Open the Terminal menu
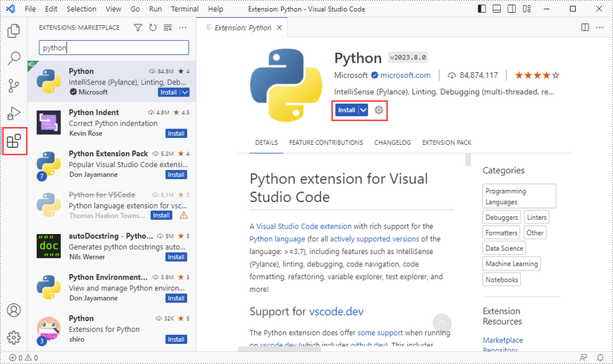Screen dimensions: 613x364 [x=184, y=9]
